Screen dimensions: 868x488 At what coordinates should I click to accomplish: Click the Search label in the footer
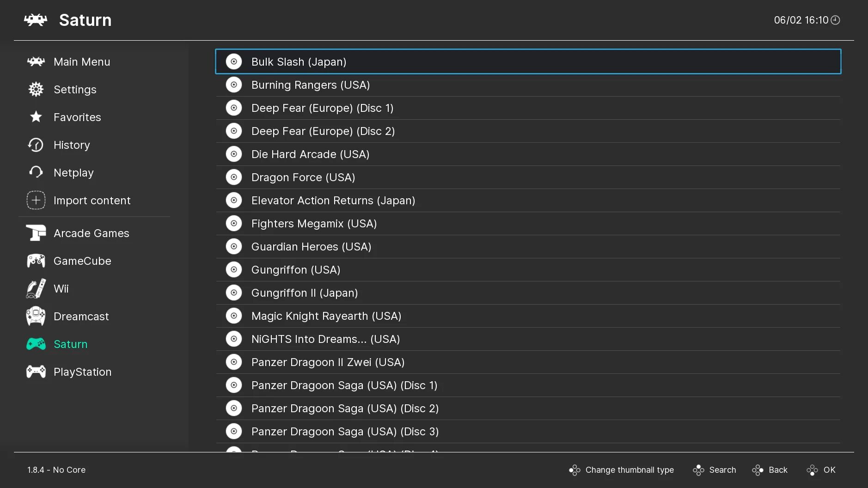722,470
